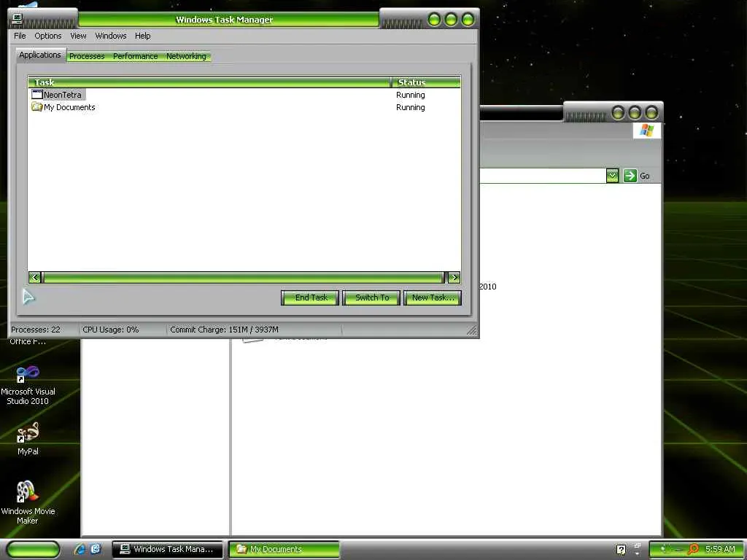Open the File menu in Task Manager
The image size is (747, 560).
click(x=20, y=36)
